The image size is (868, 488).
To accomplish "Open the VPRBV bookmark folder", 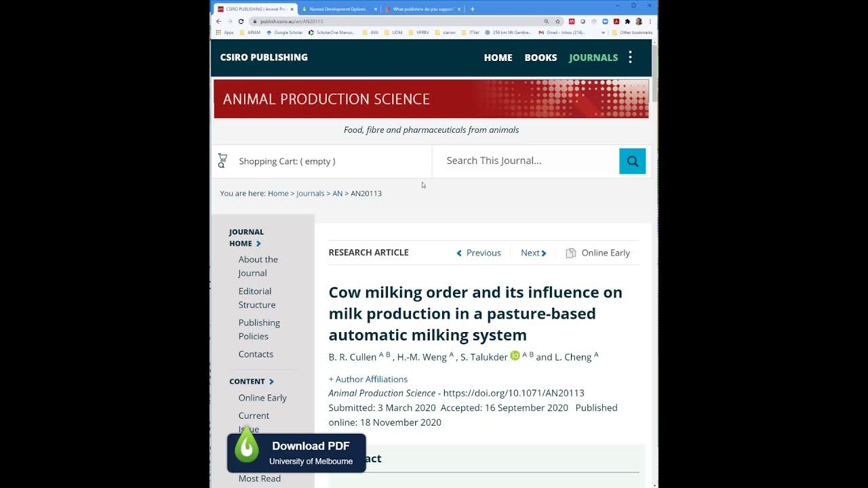I will coord(419,33).
